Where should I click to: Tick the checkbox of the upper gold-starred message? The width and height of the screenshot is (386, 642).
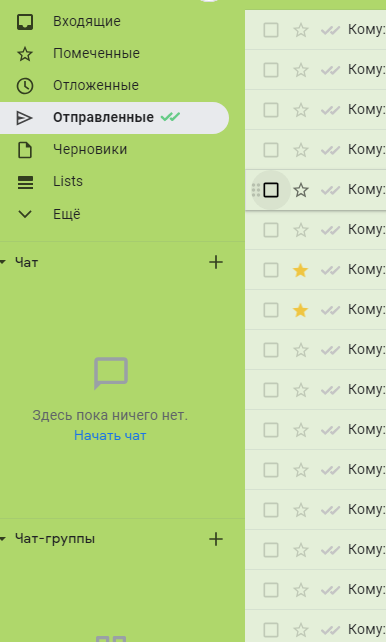click(271, 270)
